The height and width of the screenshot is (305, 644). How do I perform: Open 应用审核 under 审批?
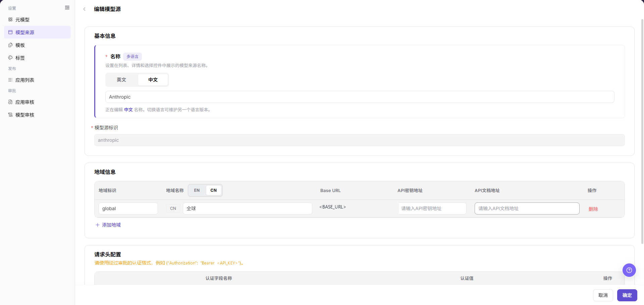pos(37,102)
